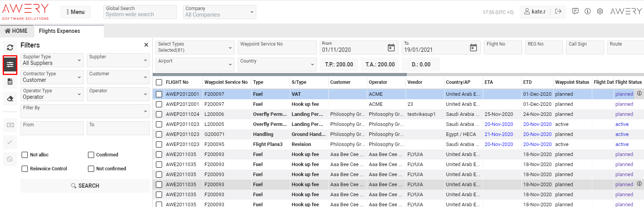Click the 20-Nov-2020 ETA link for L200005
This screenshot has width=644, height=207.
tap(499, 124)
